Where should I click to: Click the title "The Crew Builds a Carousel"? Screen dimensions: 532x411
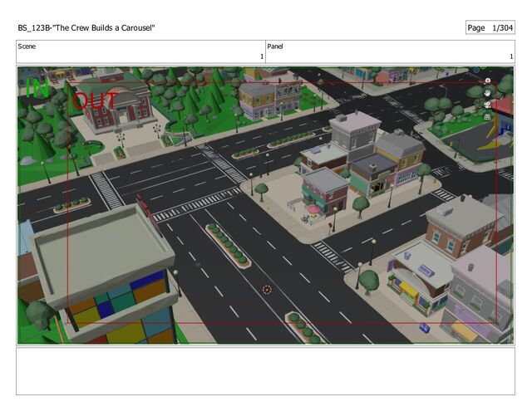86,29
